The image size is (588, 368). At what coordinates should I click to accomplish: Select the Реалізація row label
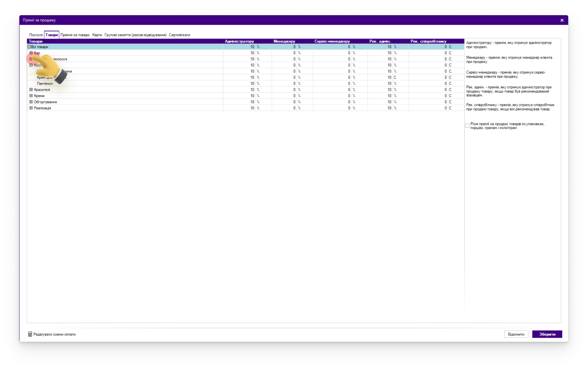(42, 108)
